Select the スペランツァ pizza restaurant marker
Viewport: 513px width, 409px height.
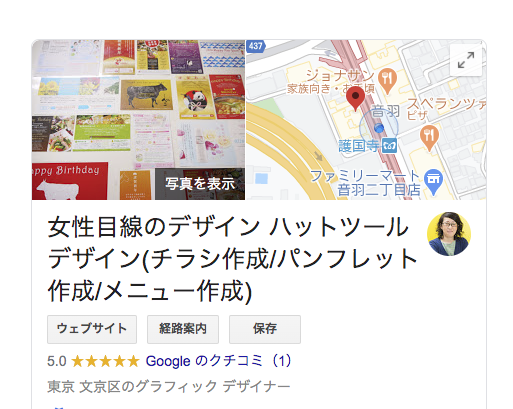429,137
